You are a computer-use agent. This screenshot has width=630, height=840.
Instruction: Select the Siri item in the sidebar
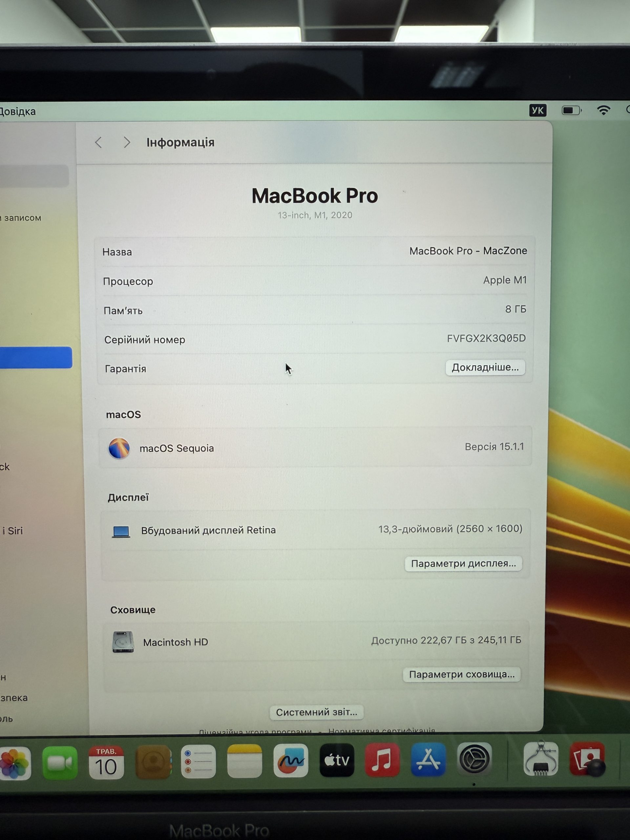coord(12,531)
